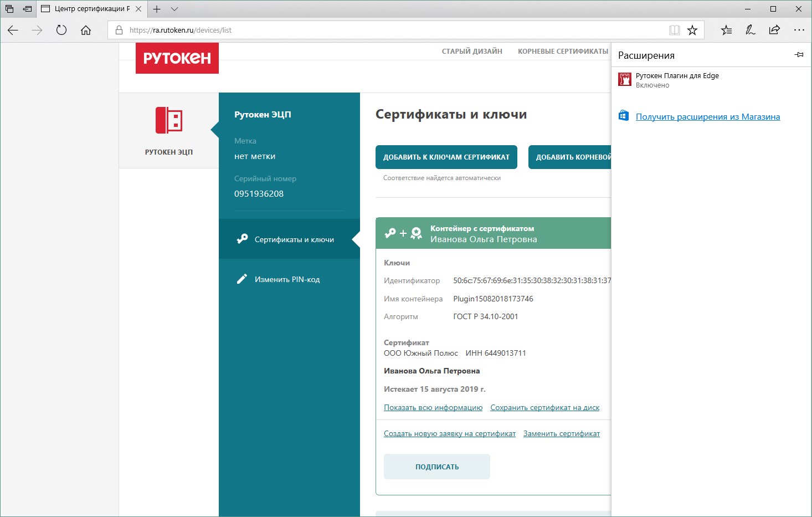This screenshot has height=517, width=812.
Task: Click ДОБАВИТЬ КОРНЕВОЙ button
Action: [x=570, y=157]
